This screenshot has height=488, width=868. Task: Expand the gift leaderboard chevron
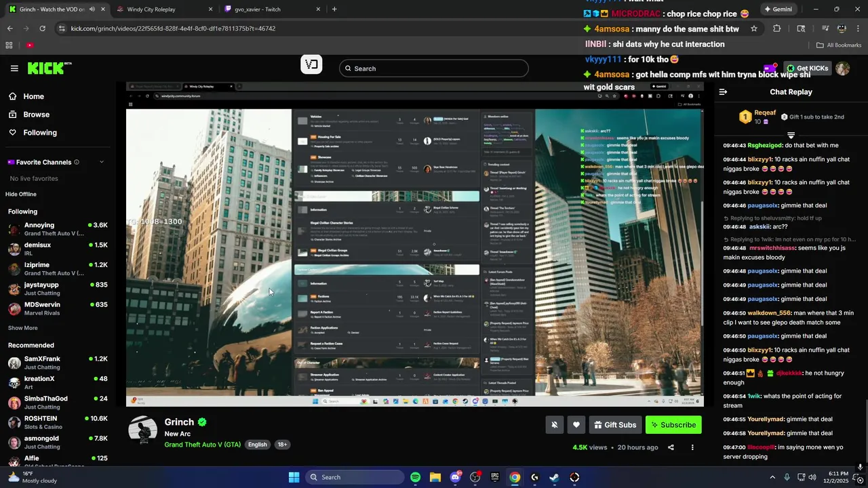(x=791, y=136)
